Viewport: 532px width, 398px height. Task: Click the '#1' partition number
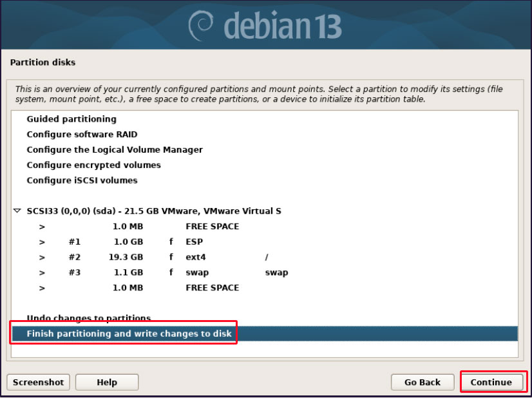pos(75,242)
